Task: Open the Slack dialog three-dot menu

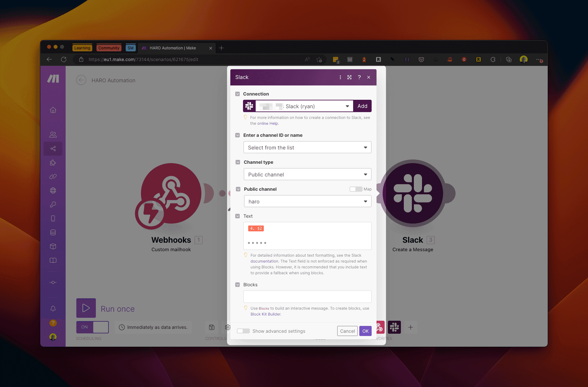Action: point(340,77)
